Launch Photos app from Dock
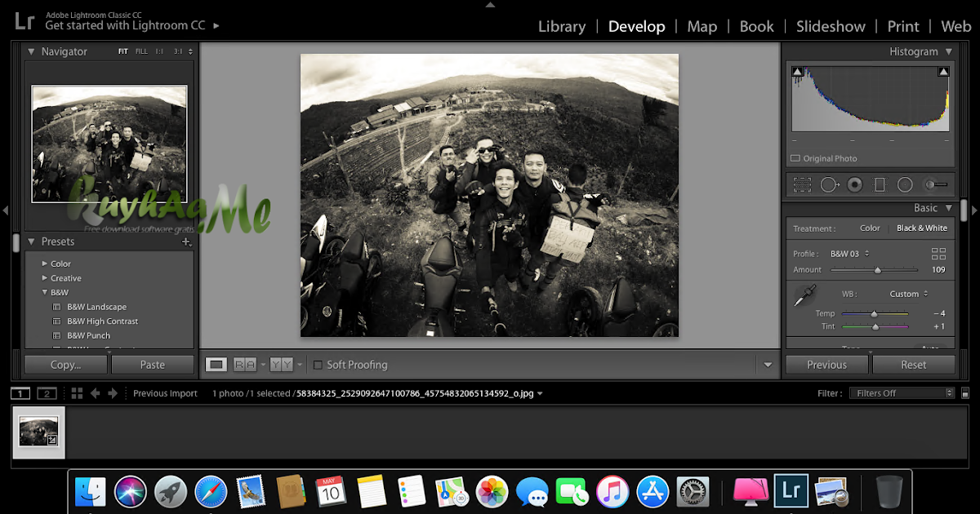980x514 pixels. pos(492,492)
